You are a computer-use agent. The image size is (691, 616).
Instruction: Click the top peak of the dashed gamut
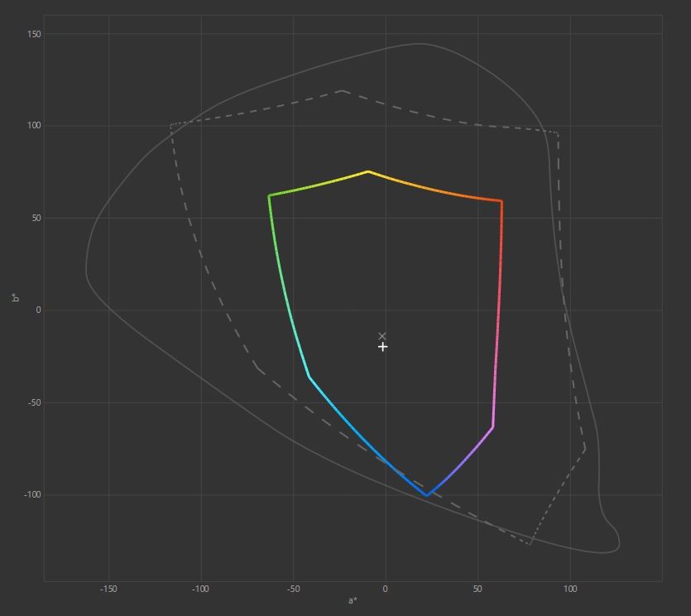coord(343,91)
